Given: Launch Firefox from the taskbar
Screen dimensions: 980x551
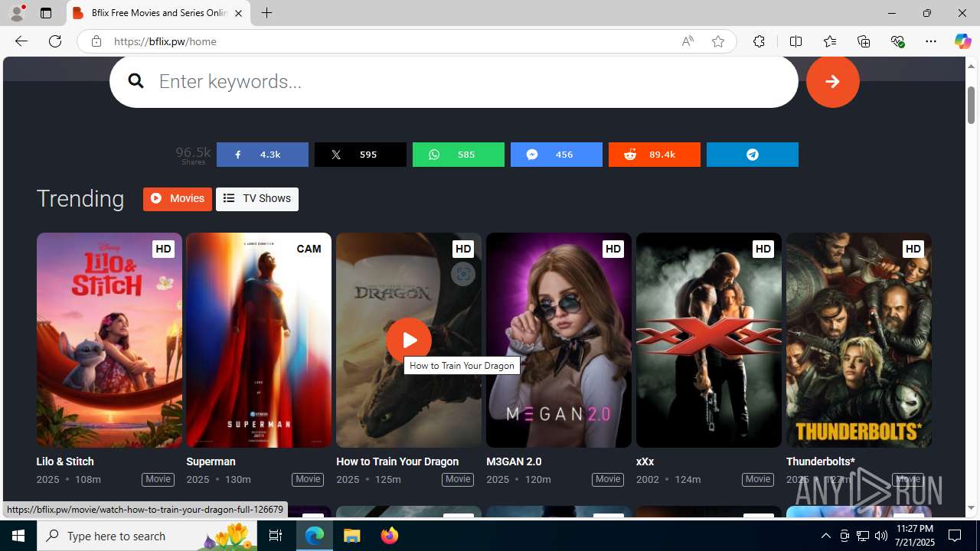Looking at the screenshot, I should pos(389,536).
